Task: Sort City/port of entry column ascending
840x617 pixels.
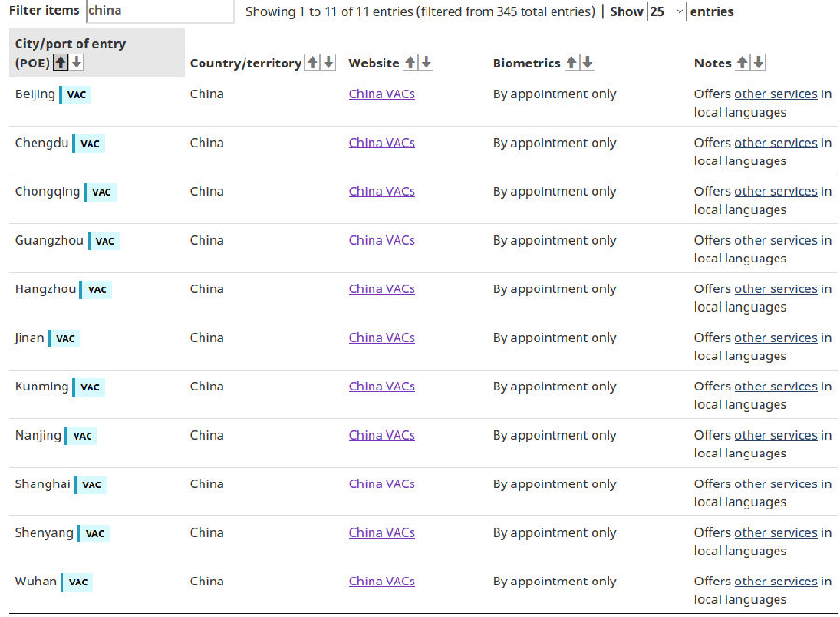Action: (61, 63)
